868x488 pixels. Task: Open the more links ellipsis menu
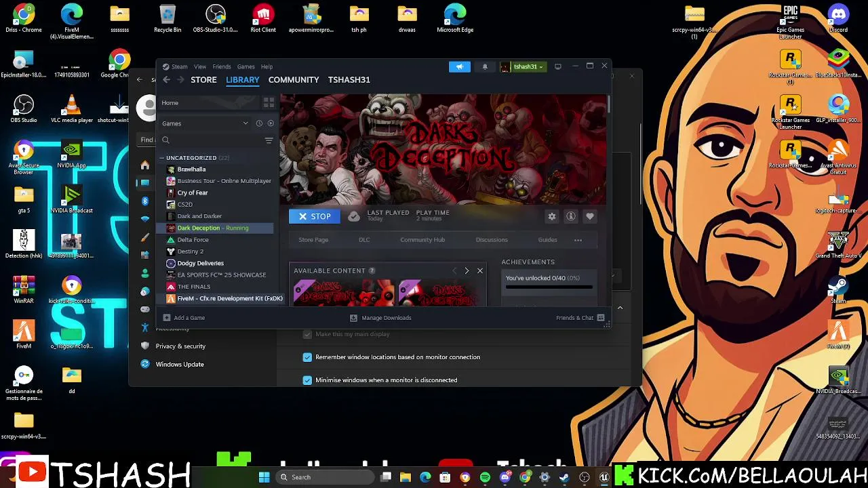click(x=578, y=240)
